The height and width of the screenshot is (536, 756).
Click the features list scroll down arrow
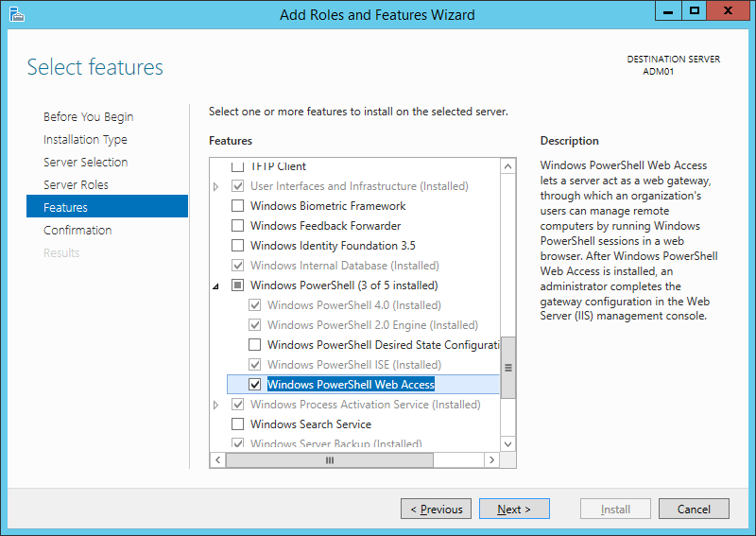[x=507, y=444]
